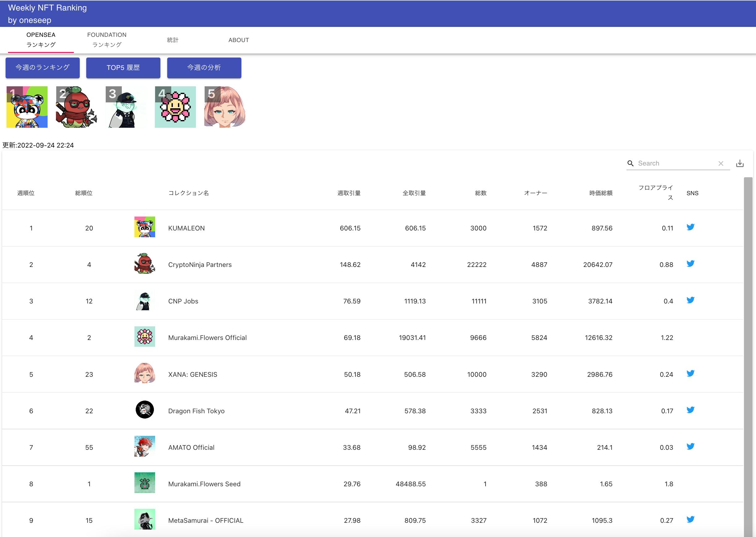Click the 48488.55 total volume value
The height and width of the screenshot is (537, 756).
point(411,484)
